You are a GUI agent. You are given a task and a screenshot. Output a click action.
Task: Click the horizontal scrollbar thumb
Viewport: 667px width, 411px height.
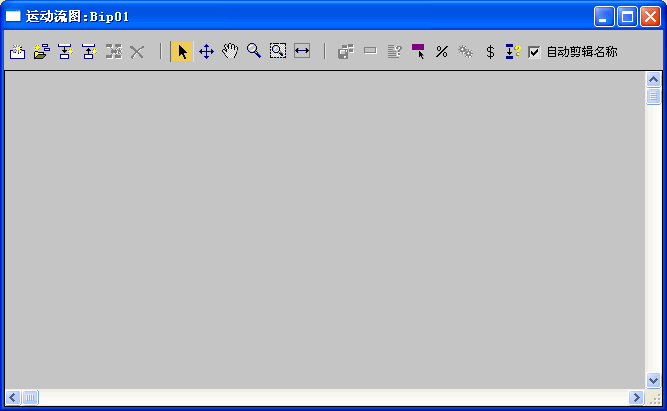(30, 397)
